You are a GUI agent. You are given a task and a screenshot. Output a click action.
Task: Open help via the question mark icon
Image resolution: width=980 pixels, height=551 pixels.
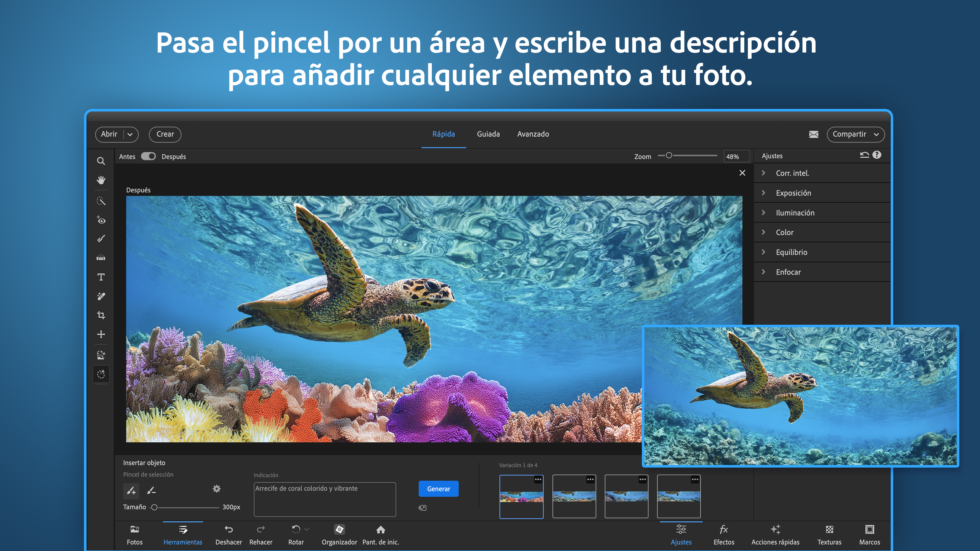point(877,155)
